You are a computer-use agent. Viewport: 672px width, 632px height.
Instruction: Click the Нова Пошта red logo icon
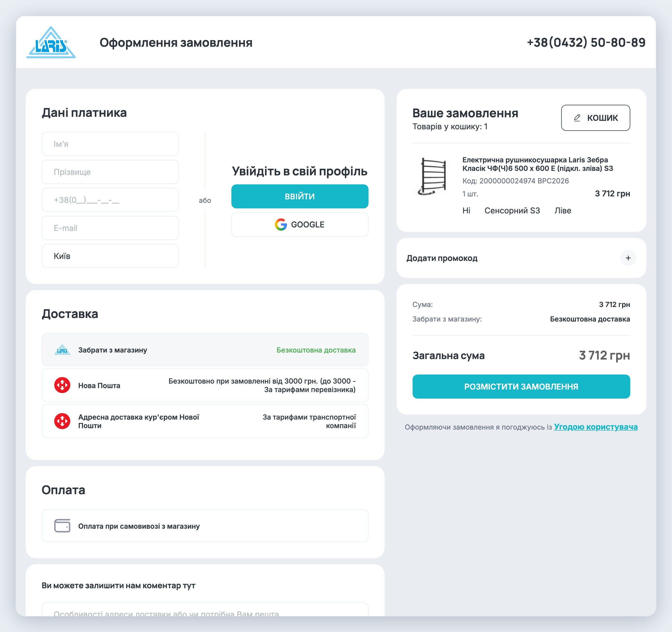click(x=62, y=385)
